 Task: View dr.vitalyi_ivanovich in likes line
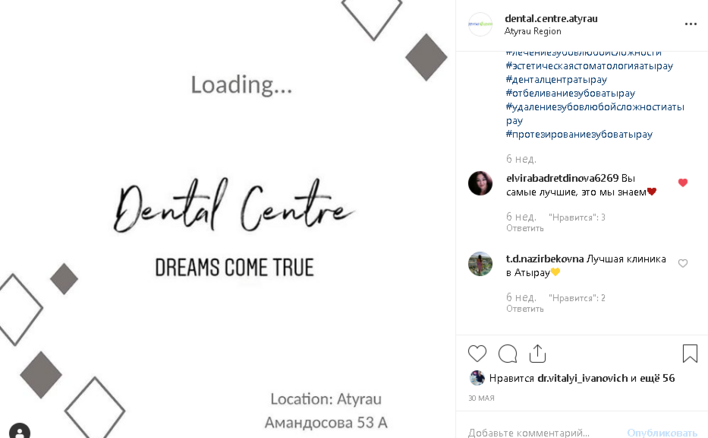pyautogui.click(x=582, y=378)
